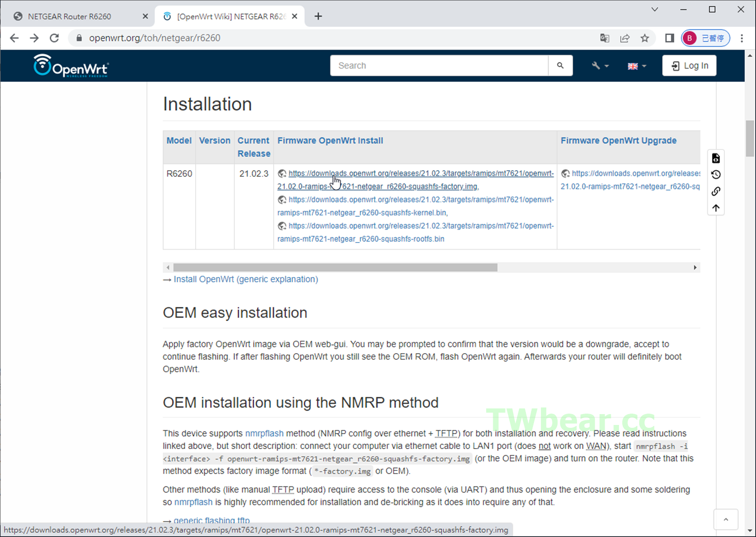Open the generic flashing tftp link
Image resolution: width=756 pixels, height=537 pixels.
212,520
